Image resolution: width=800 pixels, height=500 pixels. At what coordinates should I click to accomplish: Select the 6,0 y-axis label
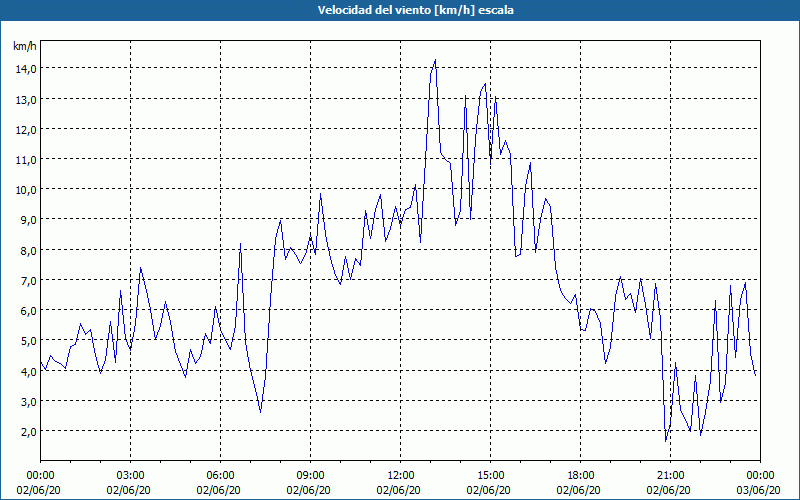click(x=28, y=311)
